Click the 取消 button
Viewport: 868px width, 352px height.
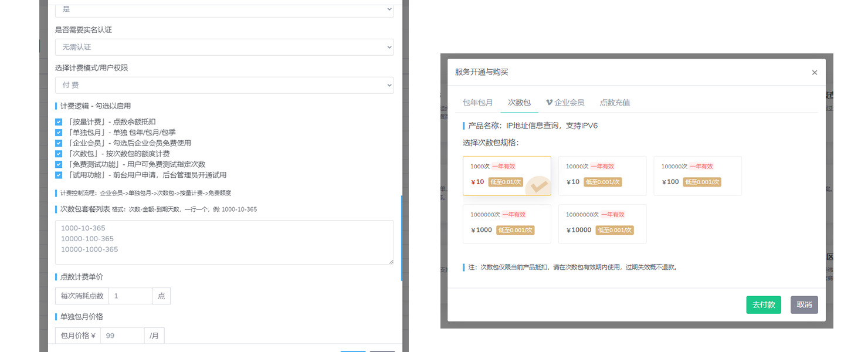(804, 304)
